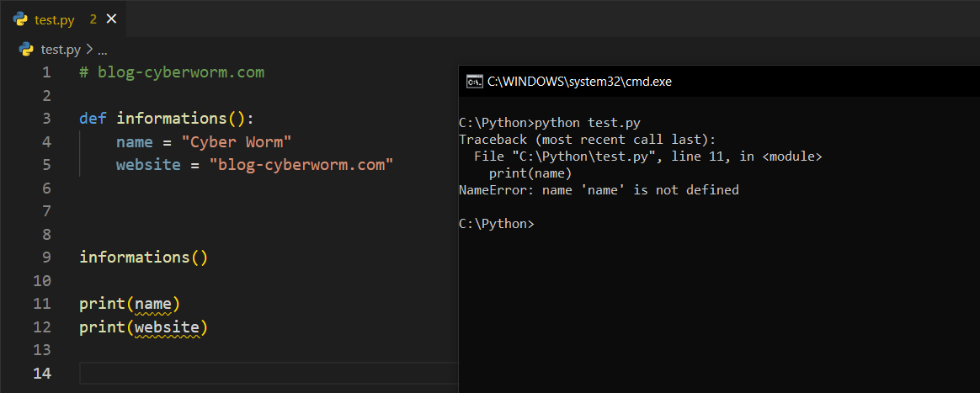The image size is (980, 393).
Task: Click the problems count badge on the test.py tab
Action: (x=93, y=19)
